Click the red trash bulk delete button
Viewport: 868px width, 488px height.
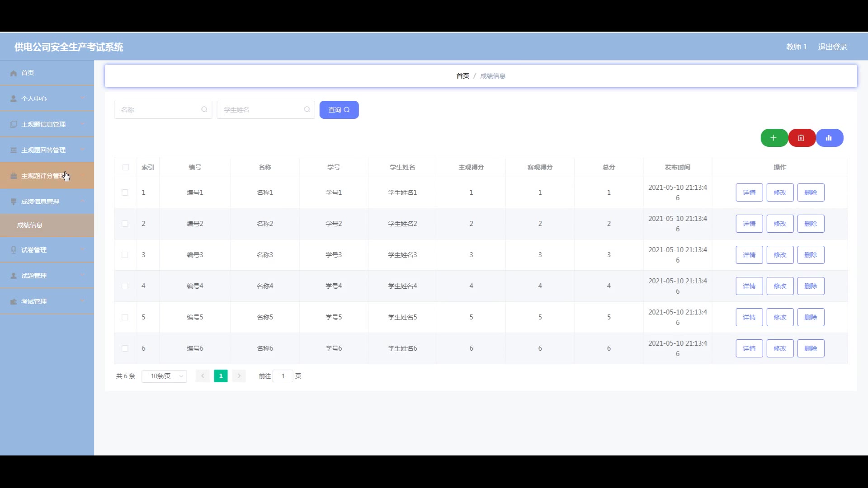click(801, 138)
